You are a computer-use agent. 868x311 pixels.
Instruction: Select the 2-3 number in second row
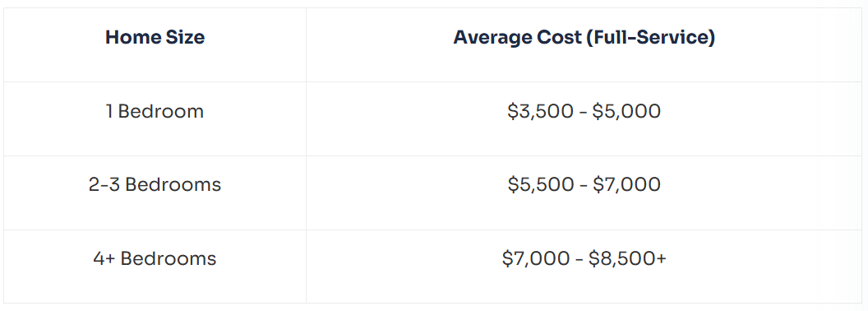coord(104,184)
